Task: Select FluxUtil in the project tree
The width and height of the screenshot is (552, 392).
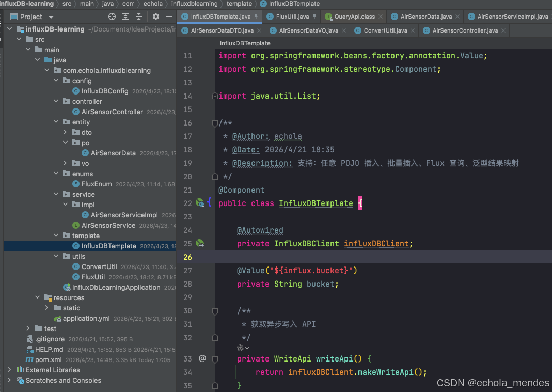Action: point(93,277)
